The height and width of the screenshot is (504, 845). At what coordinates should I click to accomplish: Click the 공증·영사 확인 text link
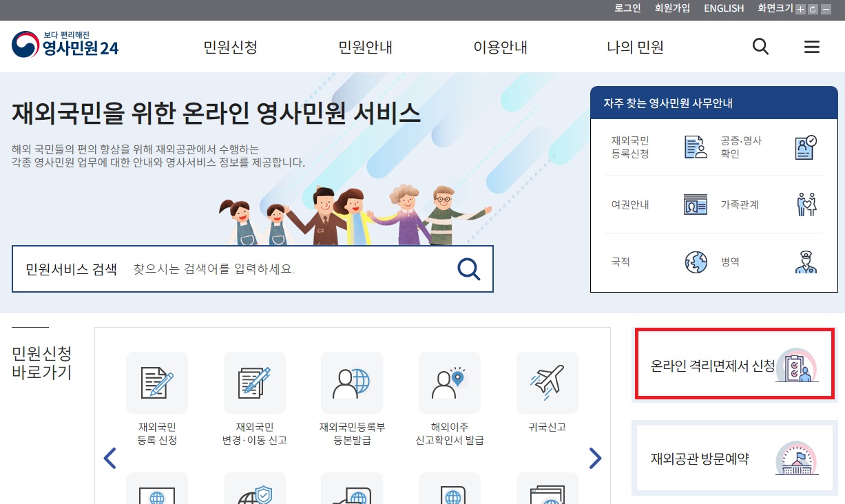(x=741, y=147)
